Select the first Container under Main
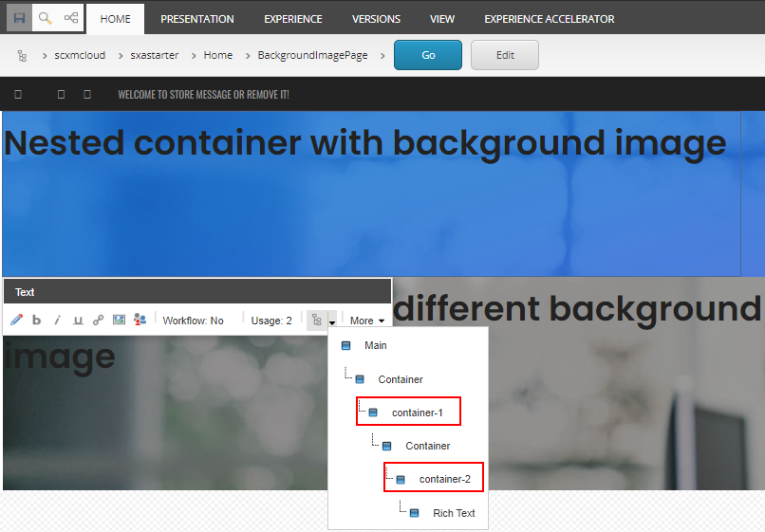 401,379
